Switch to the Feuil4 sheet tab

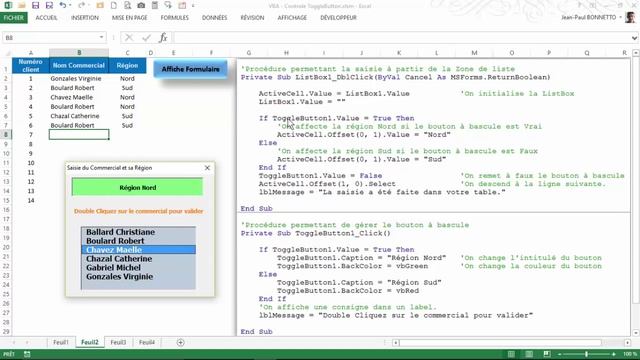(x=147, y=342)
